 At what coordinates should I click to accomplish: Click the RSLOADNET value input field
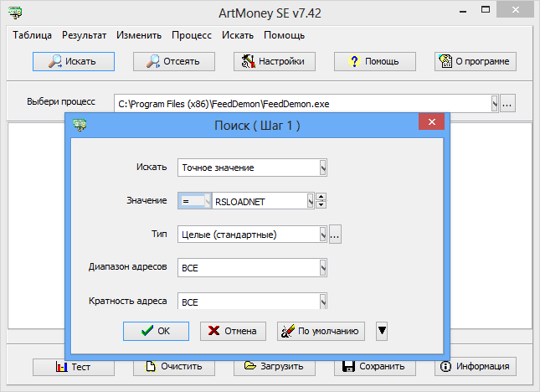(x=260, y=201)
